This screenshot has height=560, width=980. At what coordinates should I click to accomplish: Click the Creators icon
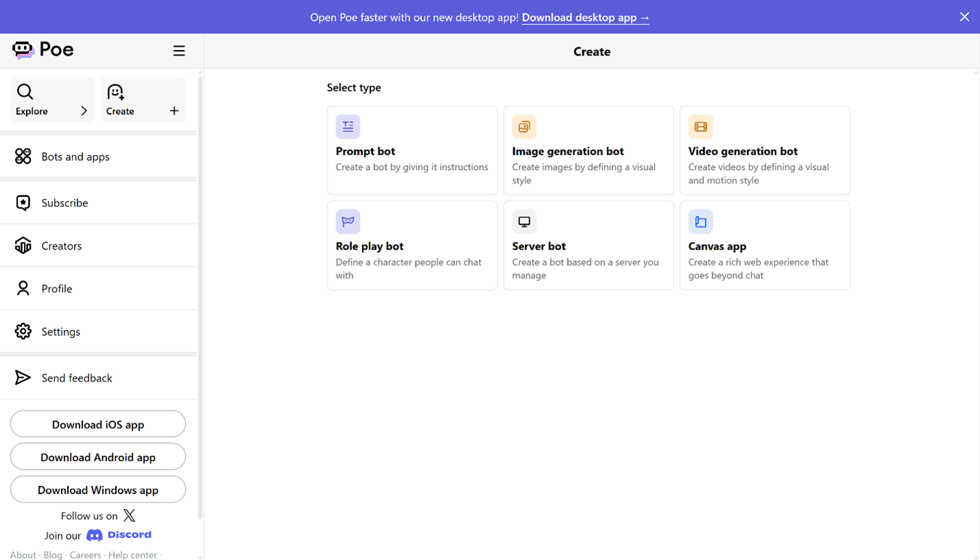coord(23,245)
